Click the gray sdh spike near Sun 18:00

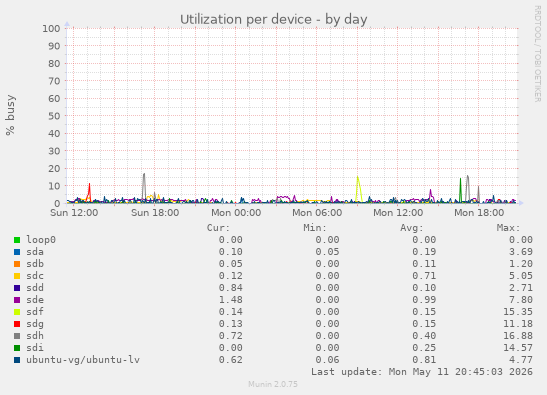coord(144,187)
